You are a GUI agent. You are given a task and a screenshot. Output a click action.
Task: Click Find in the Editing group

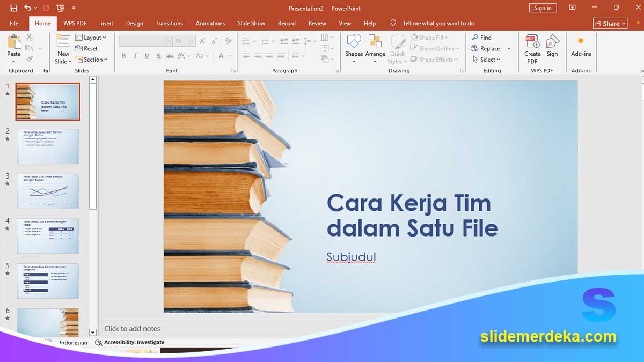[481, 38]
